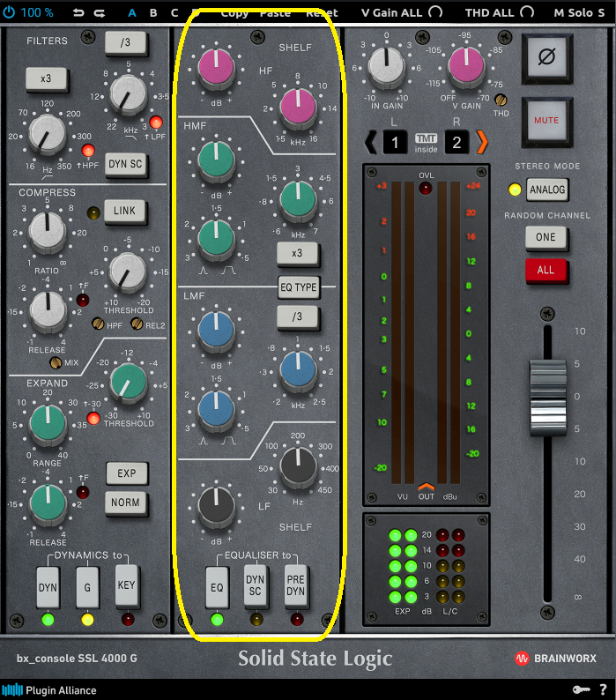Click the Plugin Alliance logo
The width and height of the screenshot is (616, 700).
pos(49,690)
